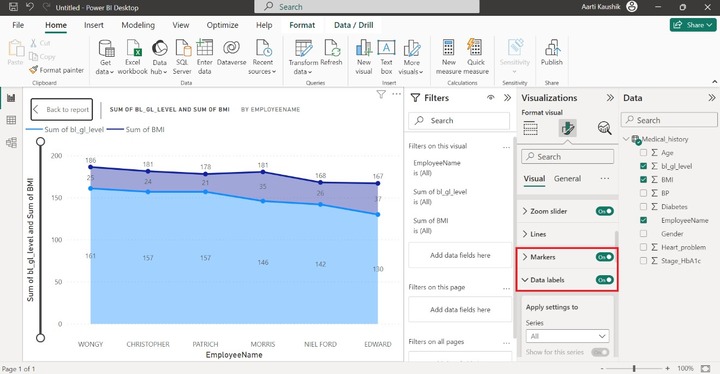Collapse the Visualizations pane arrows
The image size is (720, 374).
610,97
